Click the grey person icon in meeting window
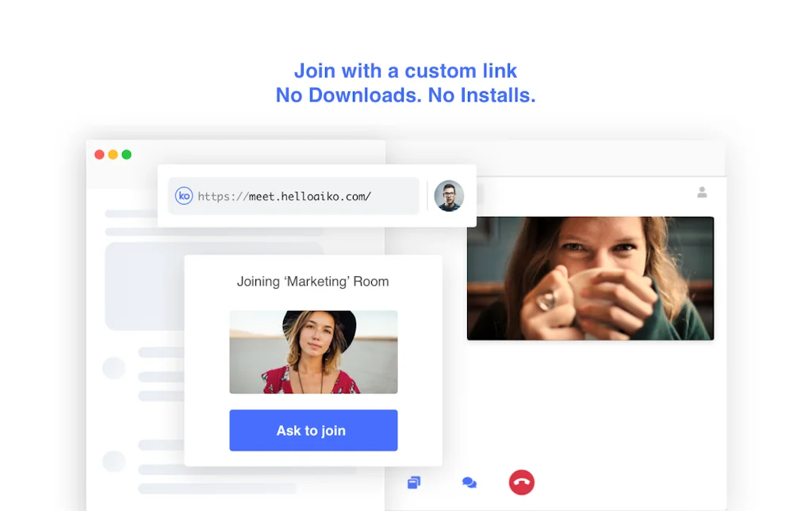This screenshot has height=511, width=812. coord(702,192)
